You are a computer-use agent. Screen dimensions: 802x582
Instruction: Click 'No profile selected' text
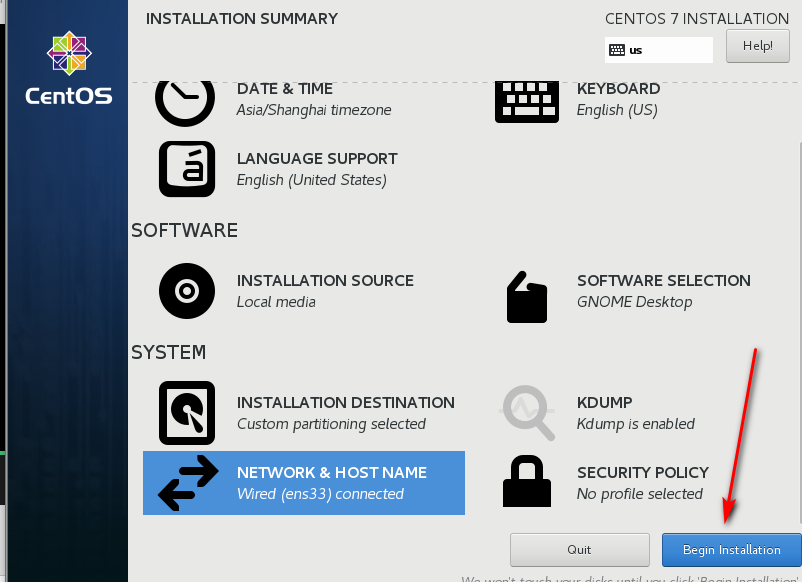pos(639,494)
